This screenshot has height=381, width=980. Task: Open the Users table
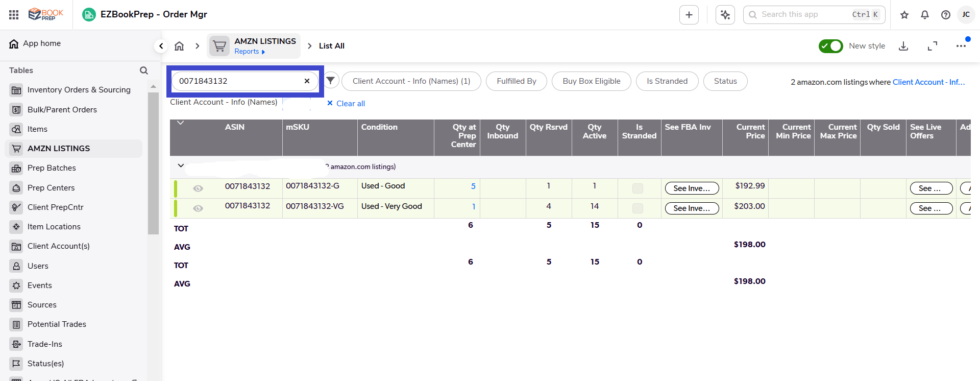(x=74, y=266)
